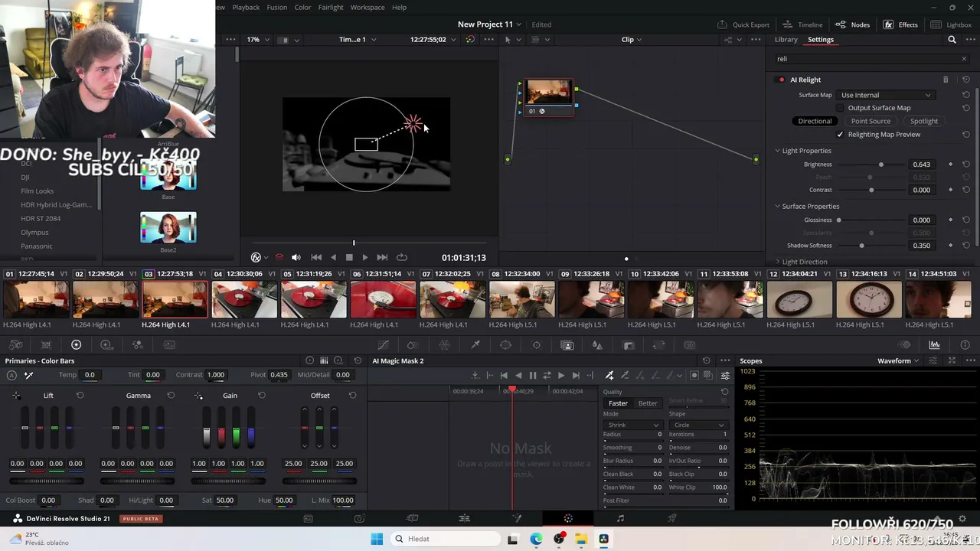Collapse the Surface Properties section
This screenshot has width=980, height=551.
pos(777,207)
